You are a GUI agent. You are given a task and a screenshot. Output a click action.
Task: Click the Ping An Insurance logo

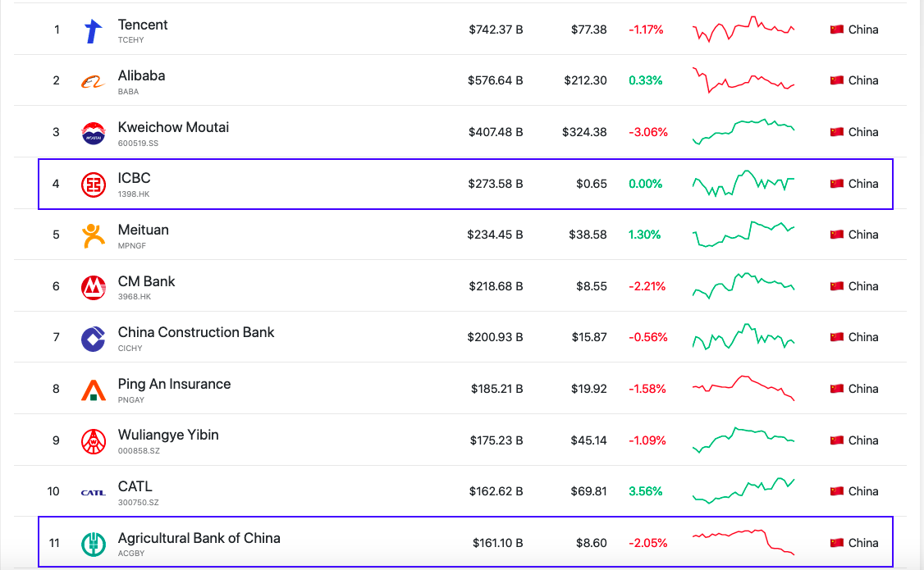tap(94, 390)
